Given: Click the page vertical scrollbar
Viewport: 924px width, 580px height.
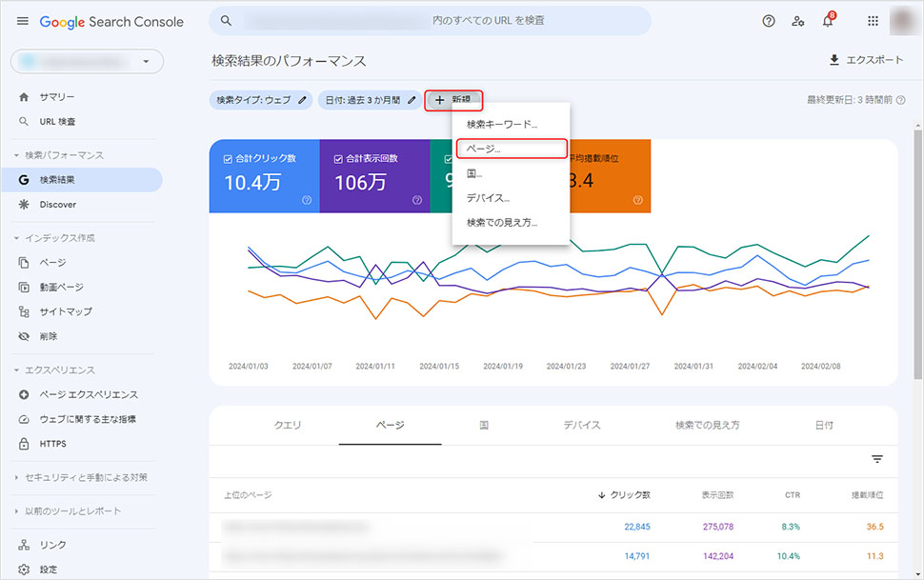Looking at the screenshot, I should (x=918, y=254).
